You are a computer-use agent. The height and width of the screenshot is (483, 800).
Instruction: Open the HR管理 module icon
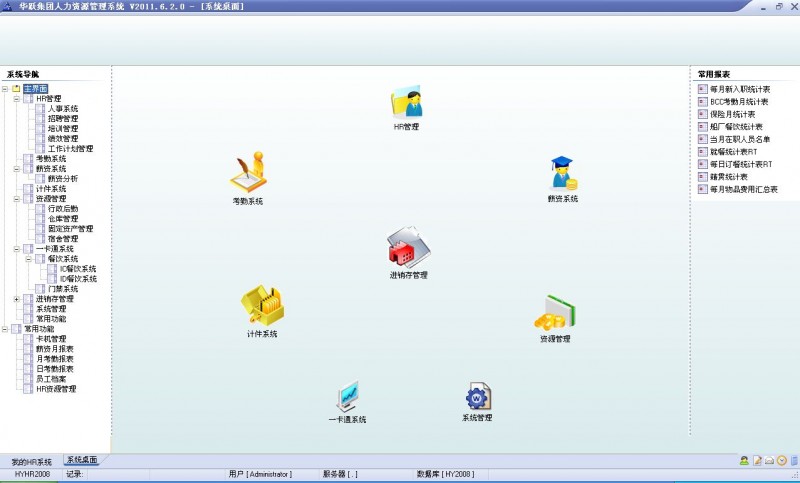coord(406,103)
